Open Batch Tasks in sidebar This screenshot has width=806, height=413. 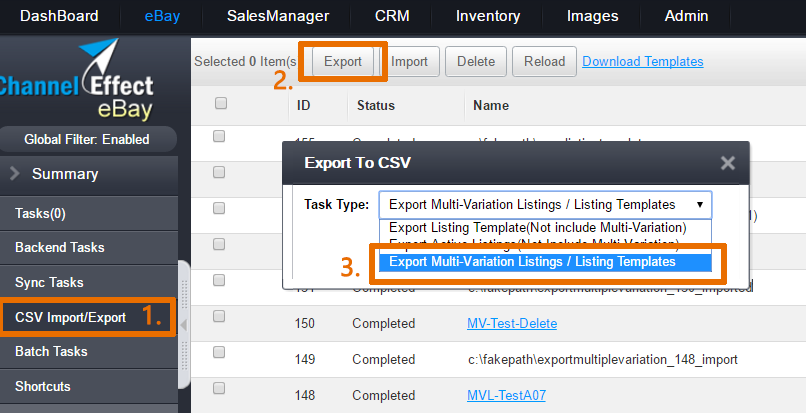click(x=88, y=351)
